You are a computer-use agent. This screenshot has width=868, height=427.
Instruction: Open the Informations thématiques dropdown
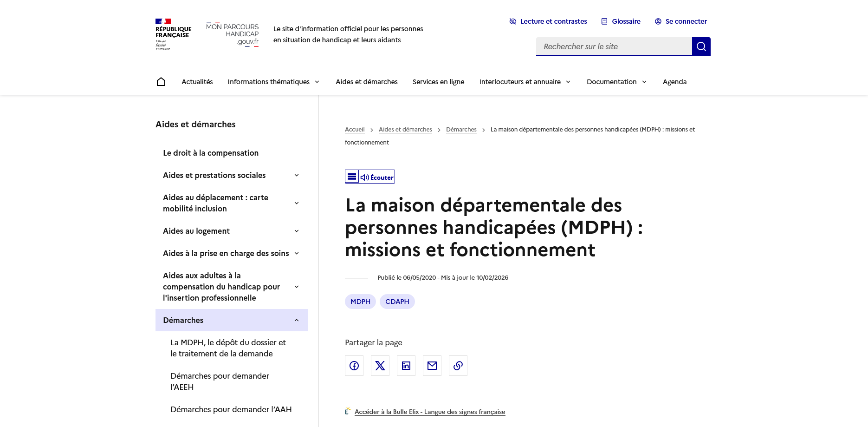pyautogui.click(x=273, y=82)
